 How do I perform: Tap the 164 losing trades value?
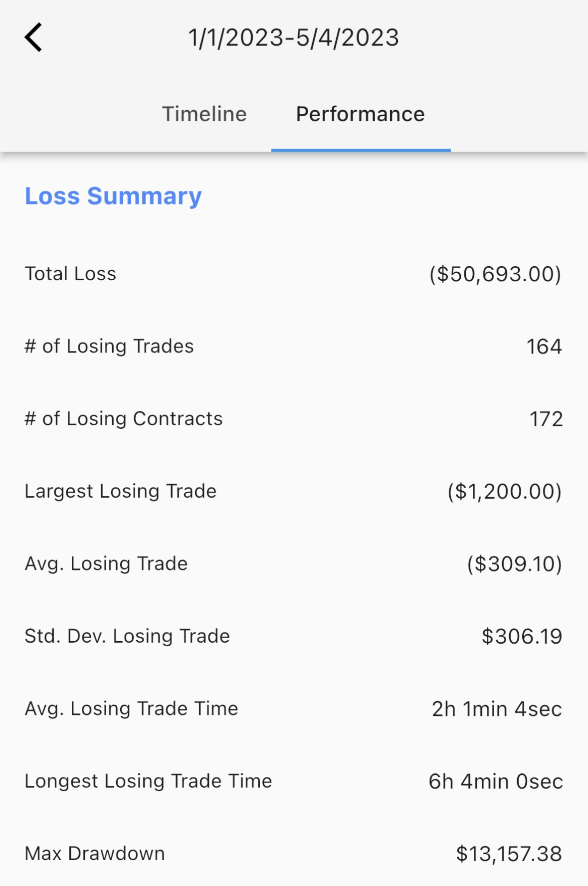[x=544, y=347]
